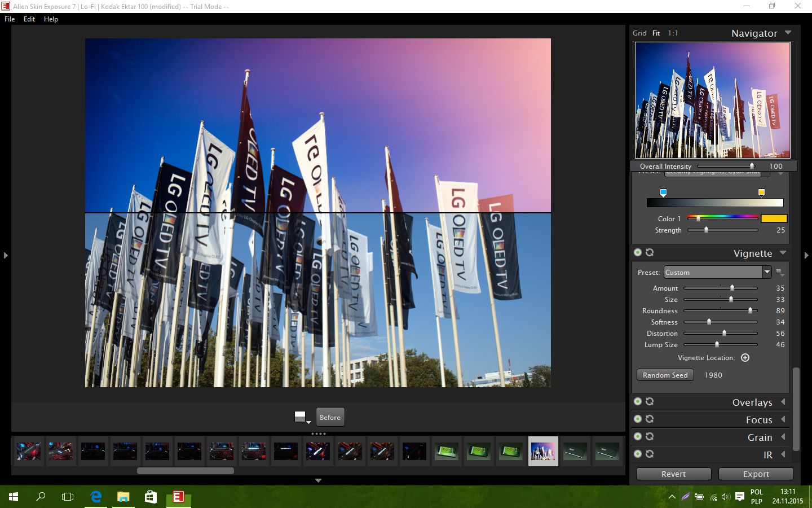Open the File menu
Screen dimensions: 812x508
10,19
